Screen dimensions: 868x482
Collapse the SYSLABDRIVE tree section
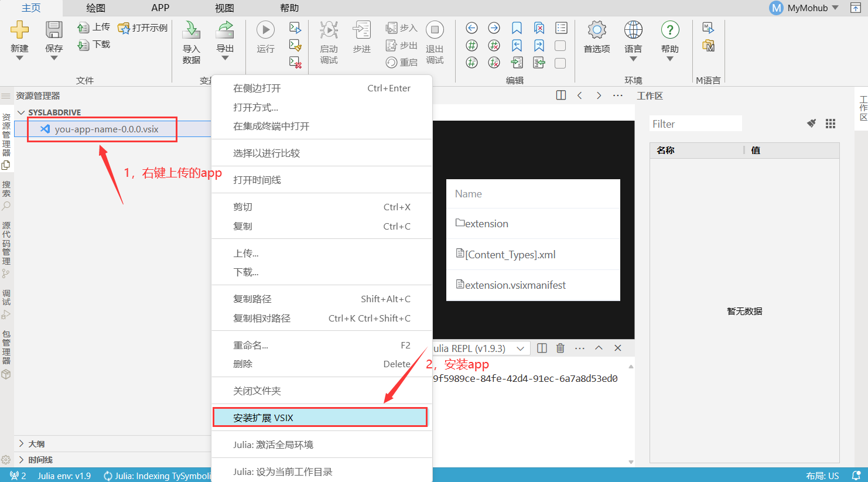point(22,112)
